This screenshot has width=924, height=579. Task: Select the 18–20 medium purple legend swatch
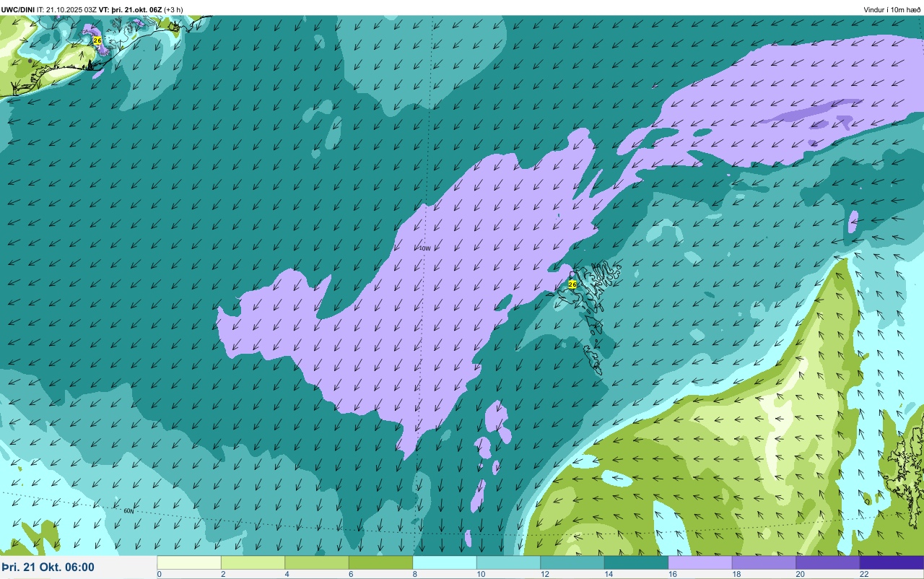(764, 562)
